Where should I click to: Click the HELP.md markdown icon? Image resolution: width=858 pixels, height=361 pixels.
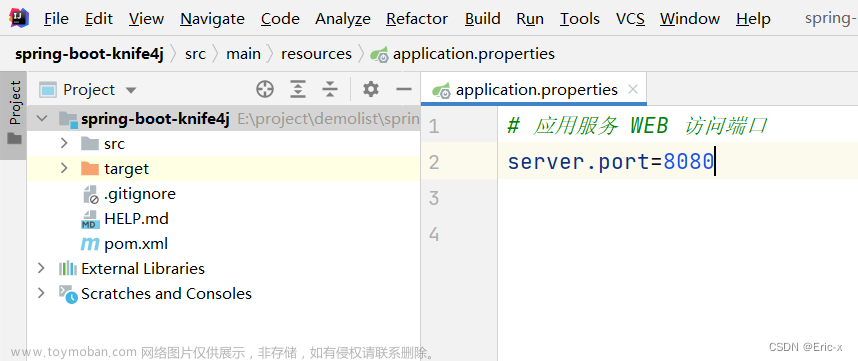[90, 219]
